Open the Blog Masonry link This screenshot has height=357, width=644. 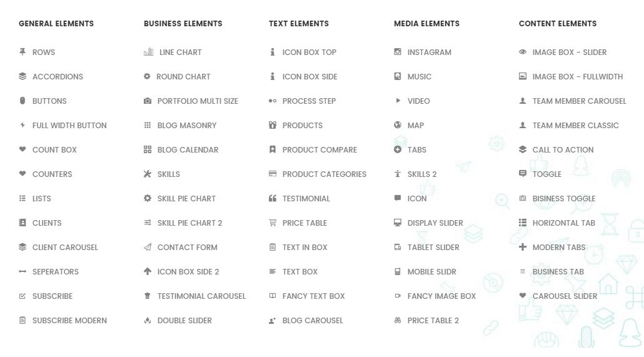pos(187,125)
